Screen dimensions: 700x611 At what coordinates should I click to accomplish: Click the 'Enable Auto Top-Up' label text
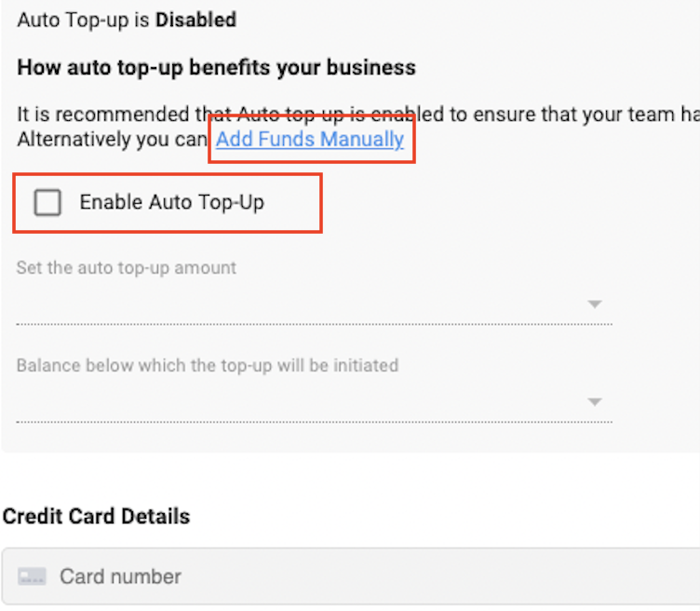(x=172, y=202)
